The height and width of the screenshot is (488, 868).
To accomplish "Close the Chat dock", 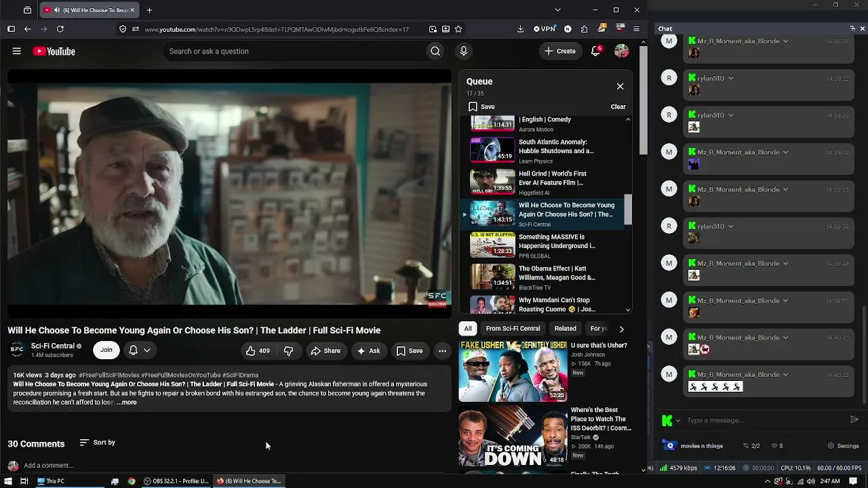I will pyautogui.click(x=863, y=28).
